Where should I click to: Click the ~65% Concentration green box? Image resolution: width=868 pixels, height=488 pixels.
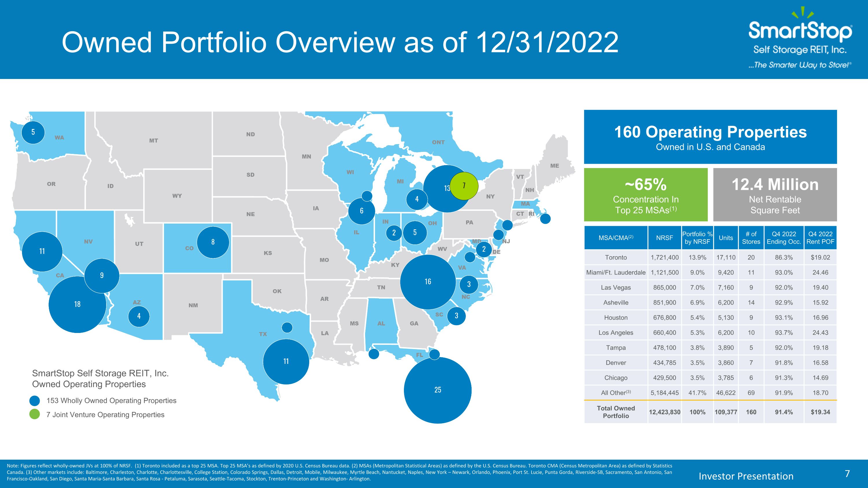click(x=646, y=195)
